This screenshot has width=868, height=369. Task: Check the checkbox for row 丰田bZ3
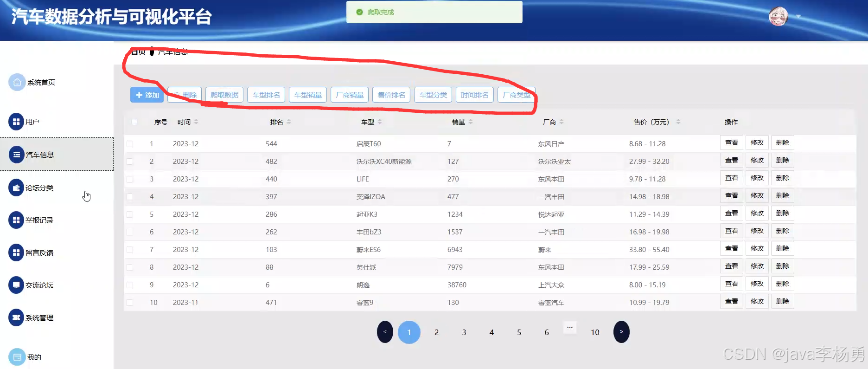click(130, 232)
